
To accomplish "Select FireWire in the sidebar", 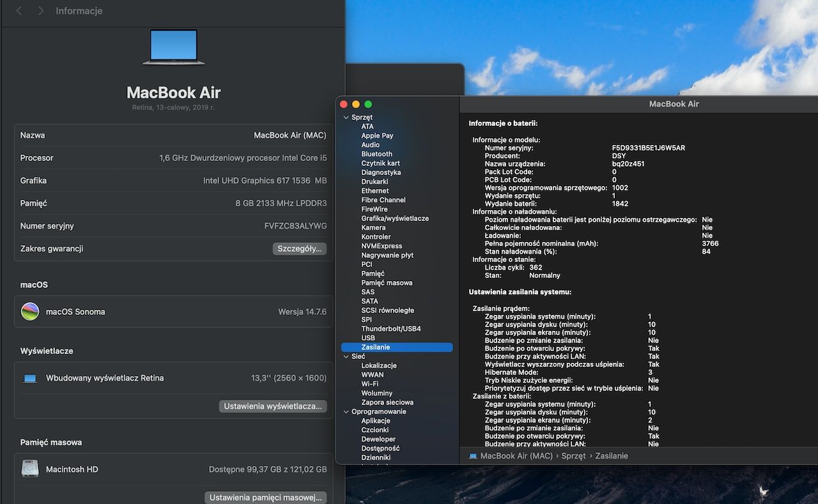I will point(374,209).
